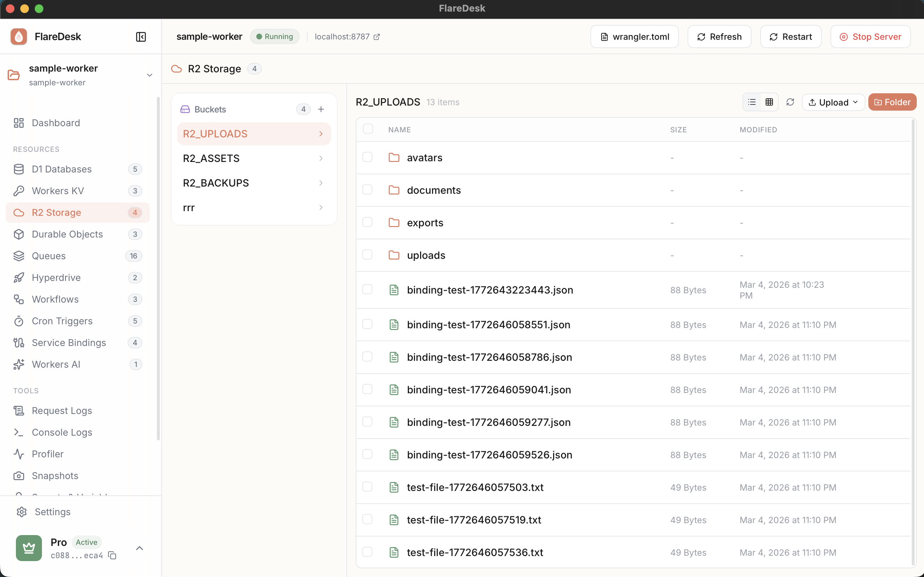924x577 pixels.
Task: Open the Upload dropdown menu
Action: click(x=833, y=102)
